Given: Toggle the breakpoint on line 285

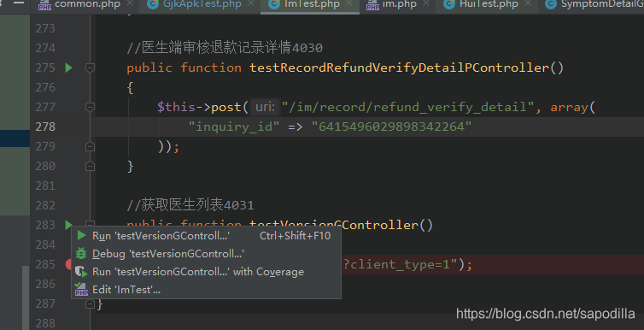Looking at the screenshot, I should [x=69, y=264].
